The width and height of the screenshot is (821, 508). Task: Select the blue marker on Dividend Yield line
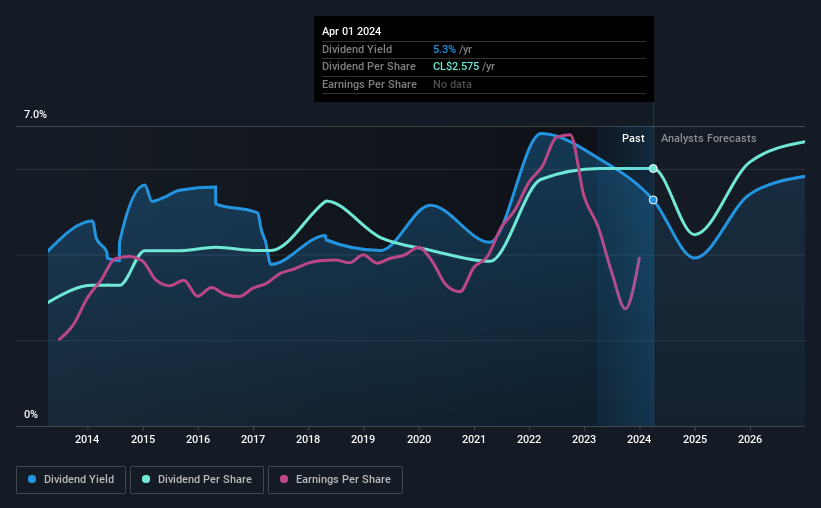653,200
